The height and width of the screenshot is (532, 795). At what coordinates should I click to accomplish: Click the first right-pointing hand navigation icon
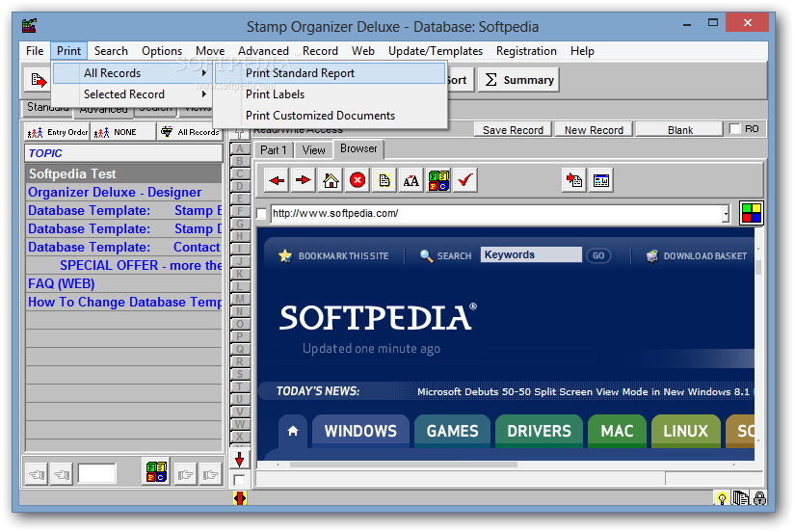coord(185,474)
